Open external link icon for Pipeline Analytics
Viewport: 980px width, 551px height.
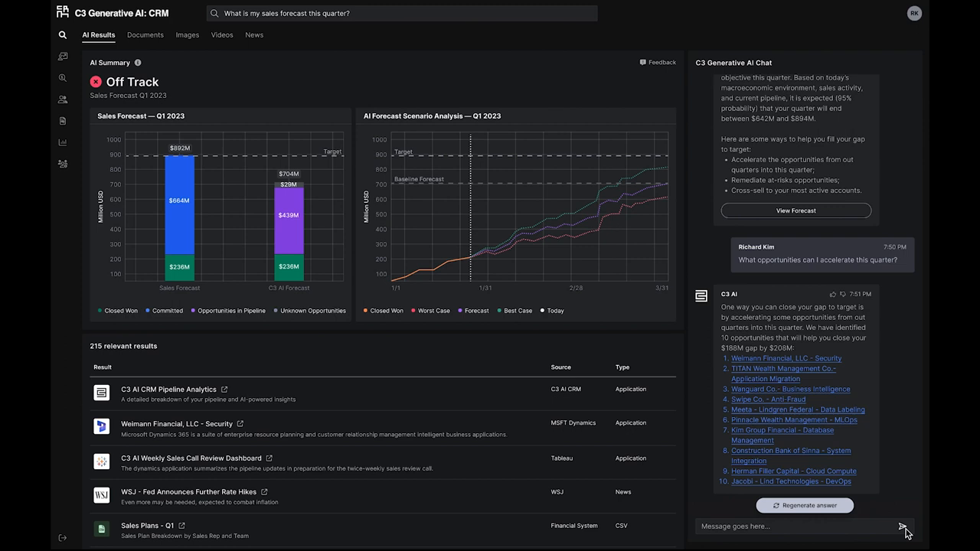tap(224, 390)
